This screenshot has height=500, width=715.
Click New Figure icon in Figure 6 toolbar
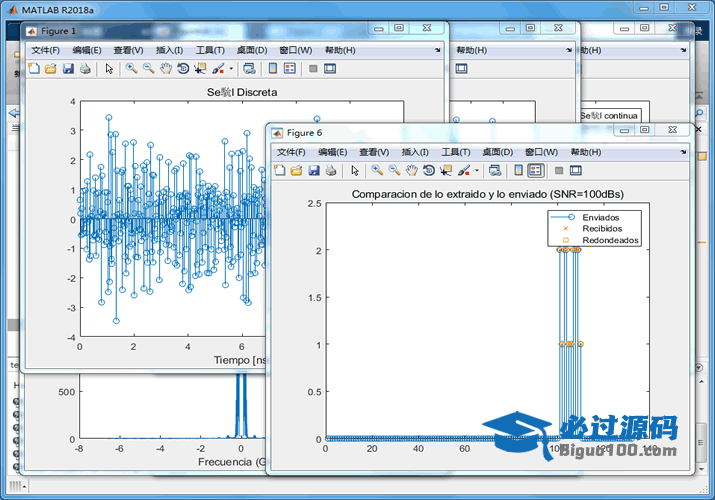280,171
